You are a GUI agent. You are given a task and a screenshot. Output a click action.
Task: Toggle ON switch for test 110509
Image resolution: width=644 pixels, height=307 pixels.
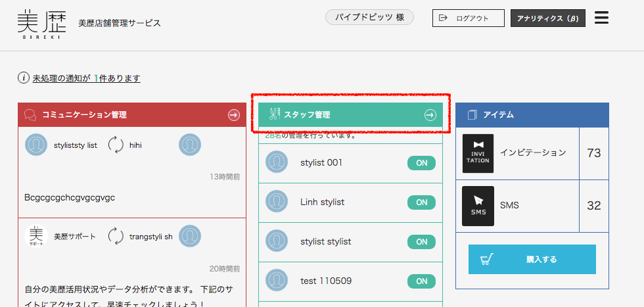tap(421, 281)
